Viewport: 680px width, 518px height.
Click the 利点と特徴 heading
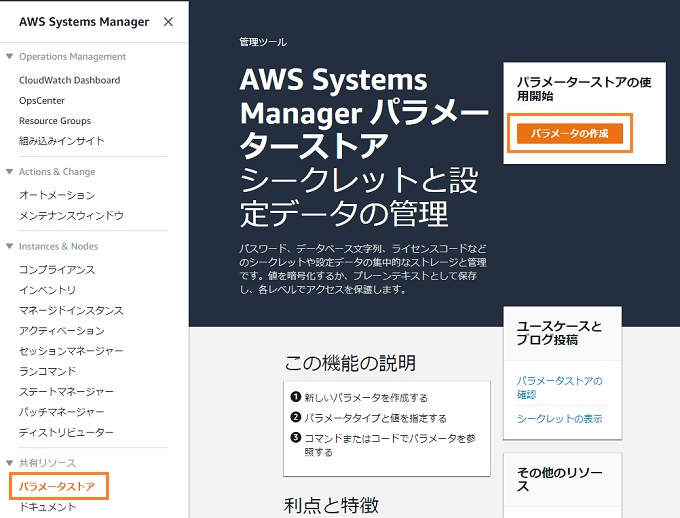tap(331, 505)
